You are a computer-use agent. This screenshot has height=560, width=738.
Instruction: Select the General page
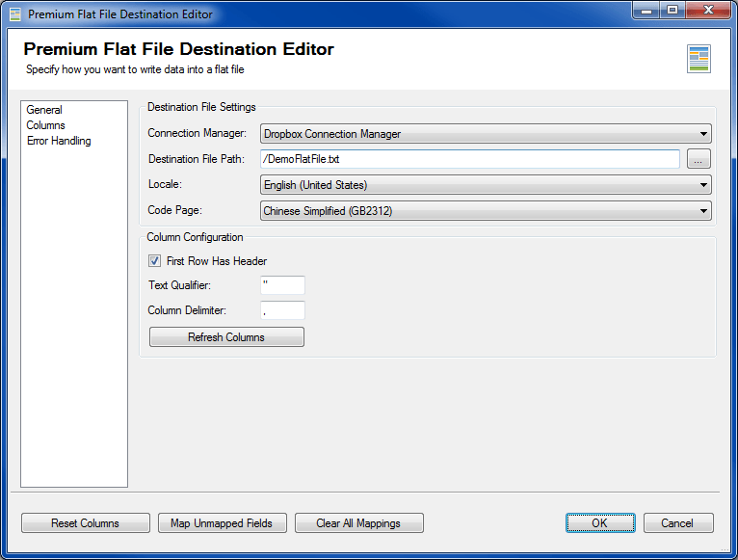tap(44, 110)
